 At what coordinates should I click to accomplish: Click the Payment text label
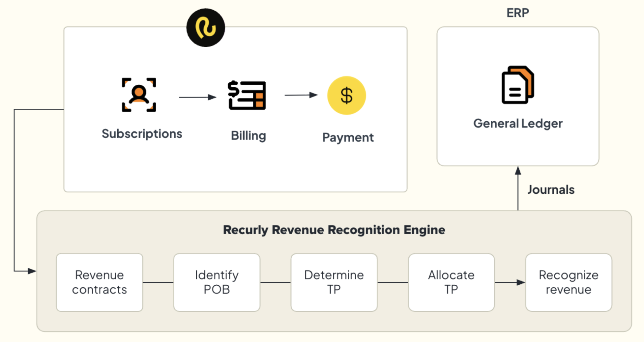tap(348, 138)
